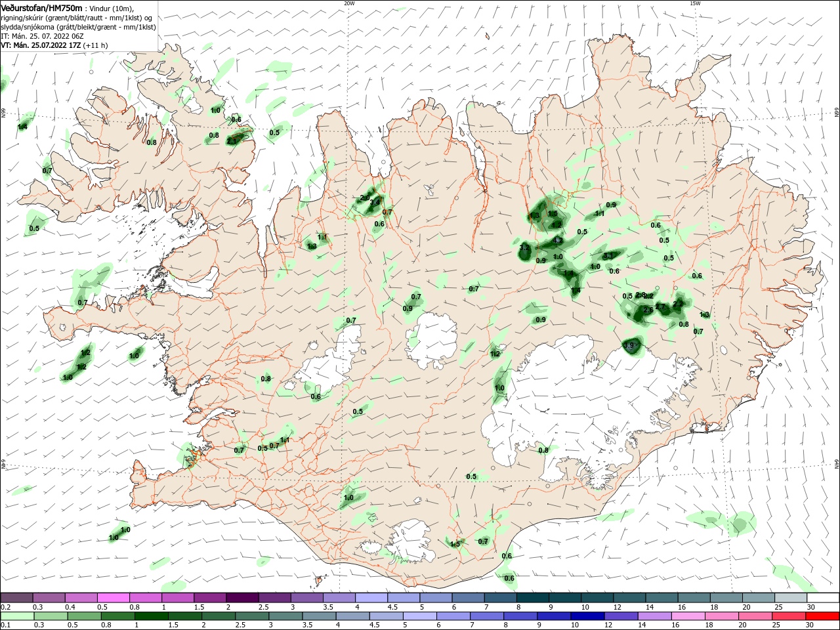Click the bright magenta 0.5 swatch in the snow legend
The height and width of the screenshot is (630, 840).
(x=113, y=597)
